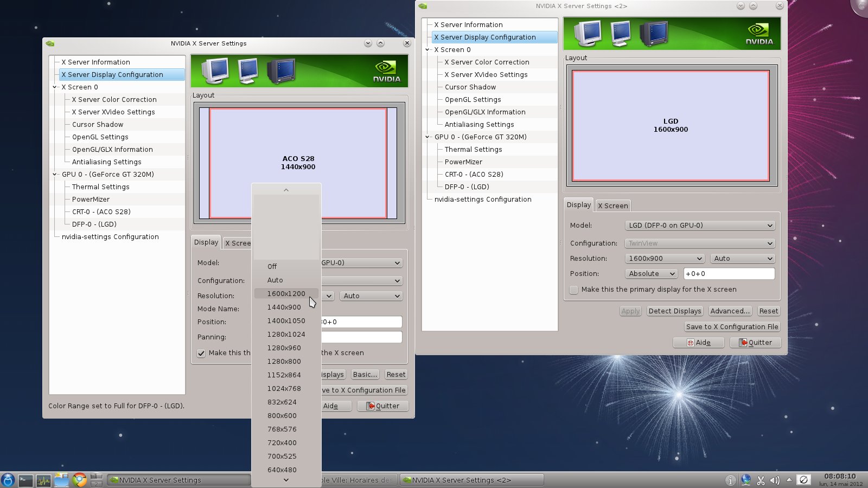The height and width of the screenshot is (488, 868).
Task: Click Detect Displays button
Action: point(675,311)
